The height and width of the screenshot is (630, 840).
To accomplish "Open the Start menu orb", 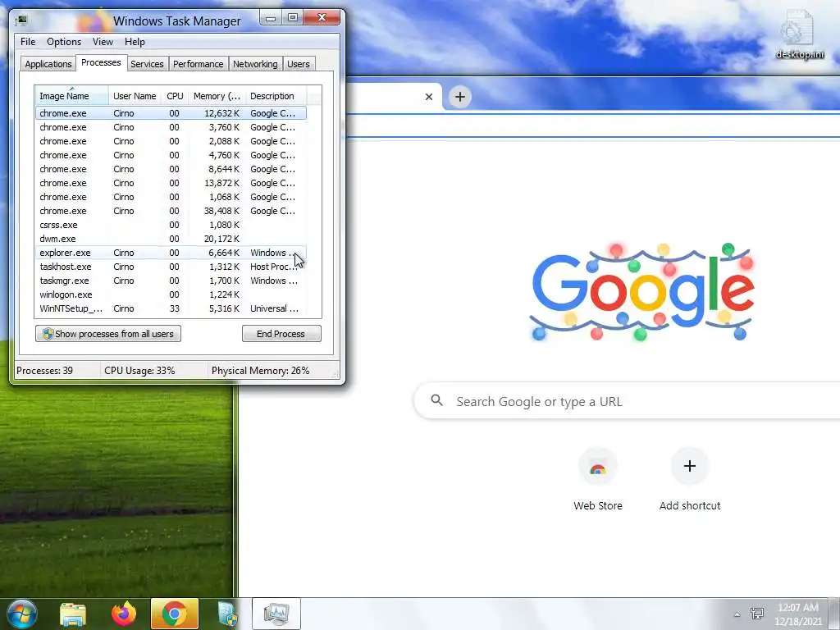I will pos(22,614).
